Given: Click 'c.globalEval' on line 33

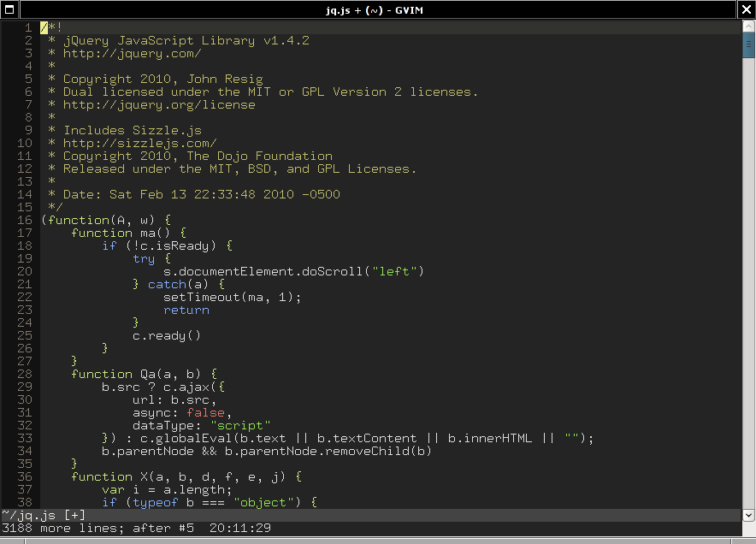Looking at the screenshot, I should click(186, 439).
